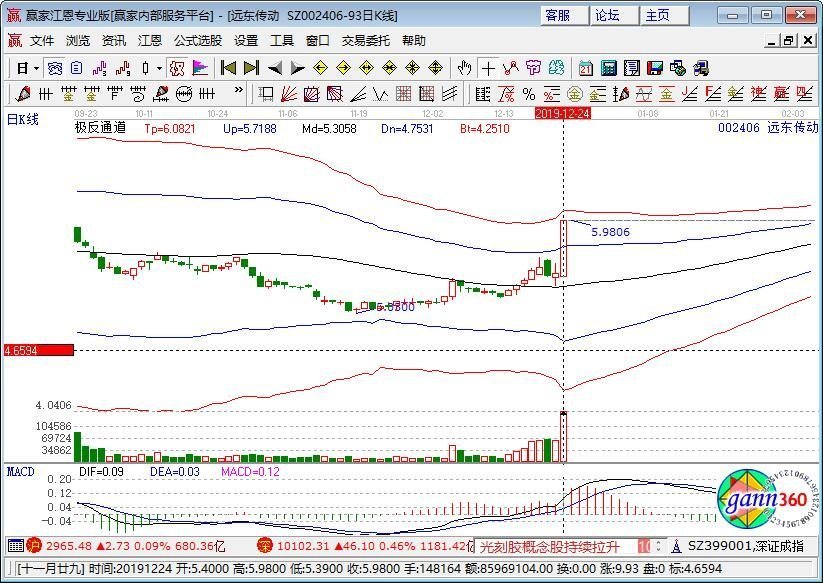Click the SZ399001 深证成指 status entry
The height and width of the screenshot is (583, 823).
coord(746,546)
